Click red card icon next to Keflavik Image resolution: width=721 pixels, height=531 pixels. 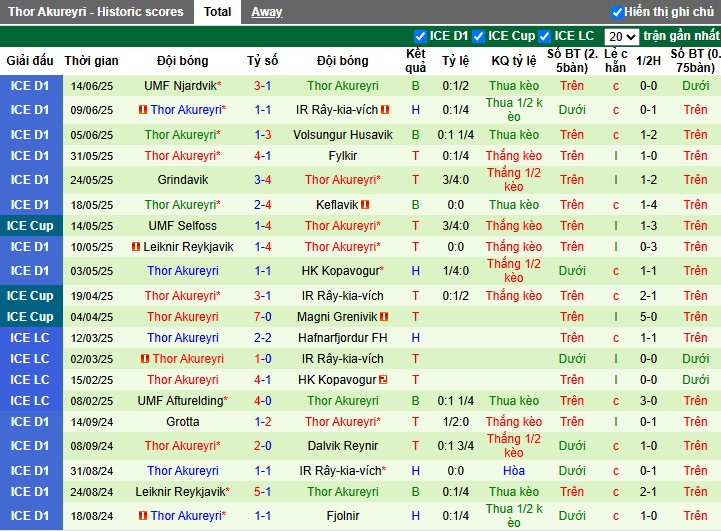[365, 205]
